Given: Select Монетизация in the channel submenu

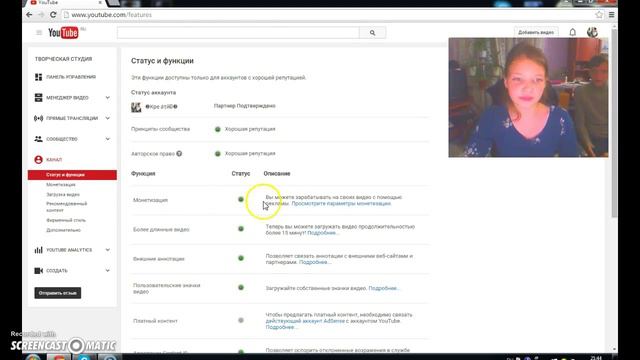Looking at the screenshot, I should 61,185.
